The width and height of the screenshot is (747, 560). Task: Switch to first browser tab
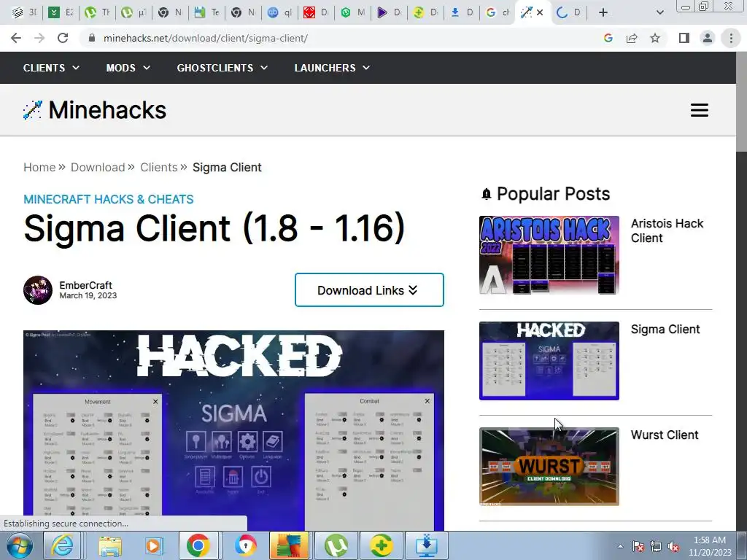click(23, 12)
